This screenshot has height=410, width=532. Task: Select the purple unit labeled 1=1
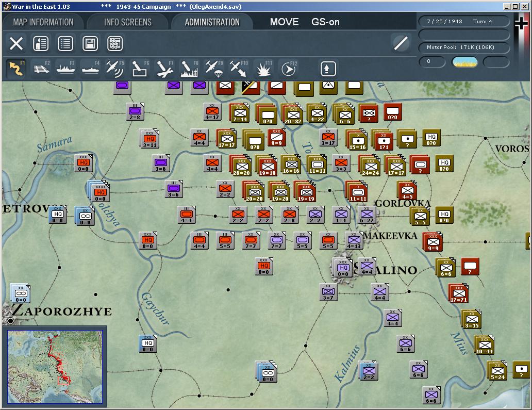[x=341, y=215]
